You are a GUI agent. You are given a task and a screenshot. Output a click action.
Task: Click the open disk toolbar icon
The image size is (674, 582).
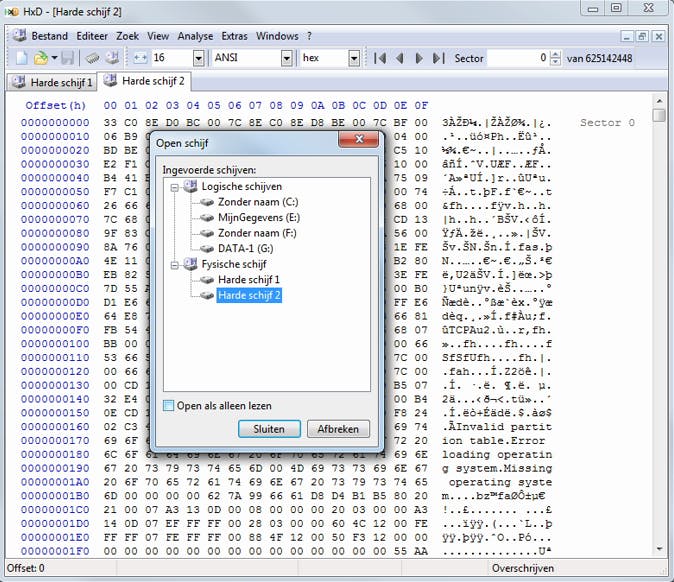pos(112,58)
